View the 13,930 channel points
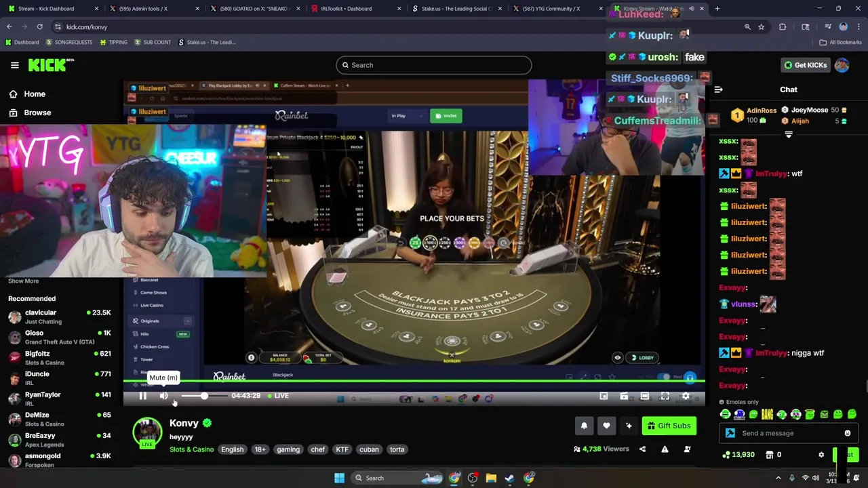The image size is (868, 488). tap(738, 455)
